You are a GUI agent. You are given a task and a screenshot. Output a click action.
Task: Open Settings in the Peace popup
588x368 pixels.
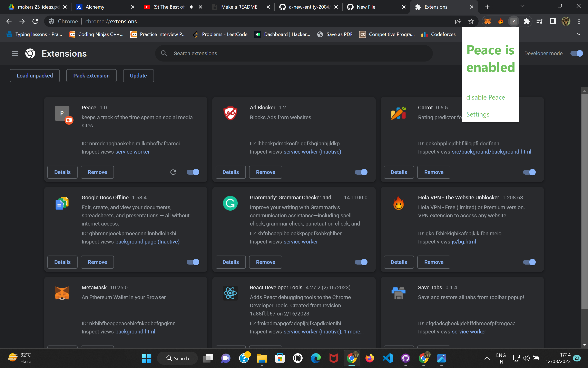click(x=478, y=114)
